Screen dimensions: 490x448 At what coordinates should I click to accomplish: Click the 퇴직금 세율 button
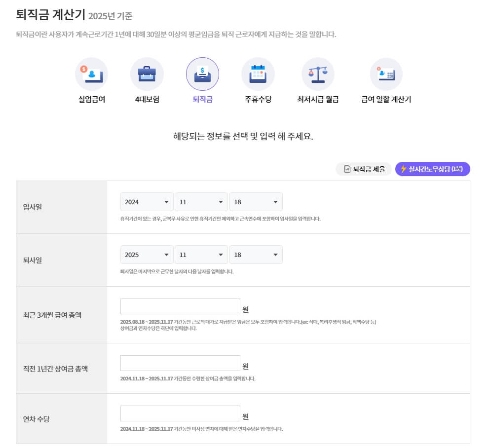click(363, 169)
